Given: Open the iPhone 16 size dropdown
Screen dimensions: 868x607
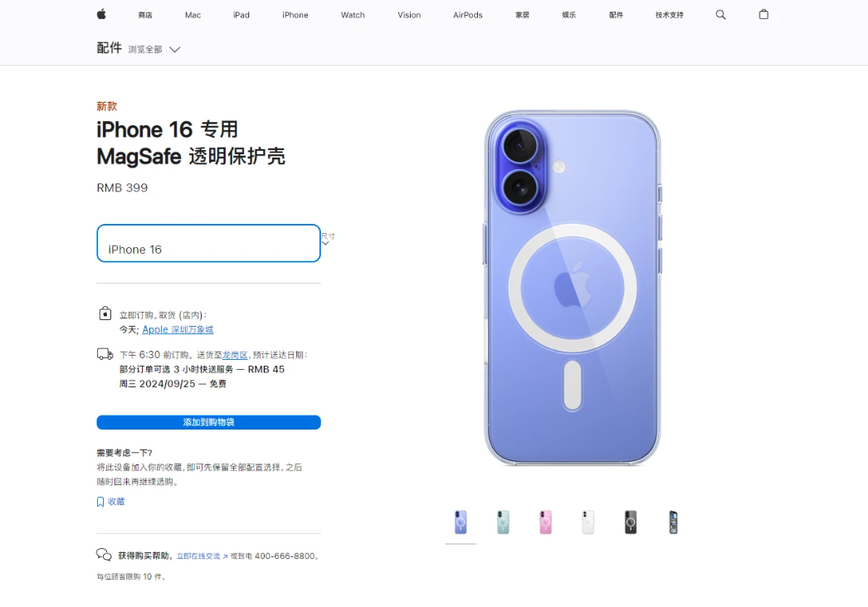Looking at the screenshot, I should [x=208, y=243].
